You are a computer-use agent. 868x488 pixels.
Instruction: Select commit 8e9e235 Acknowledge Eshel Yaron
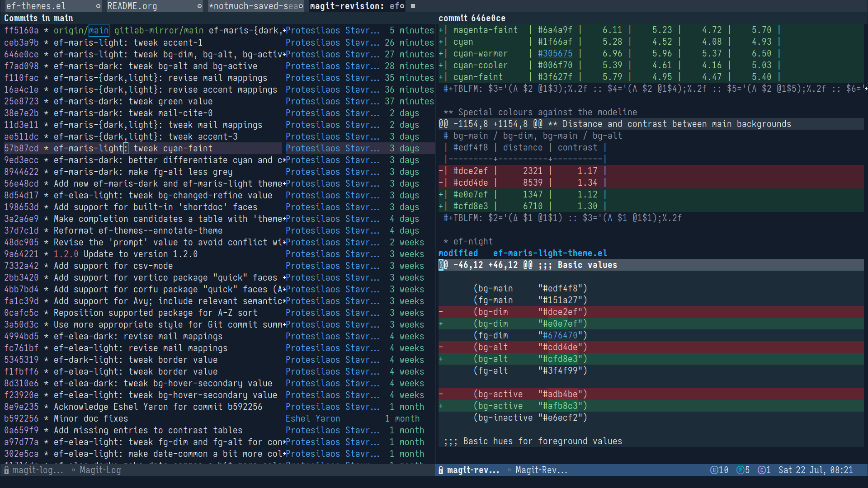(219, 407)
